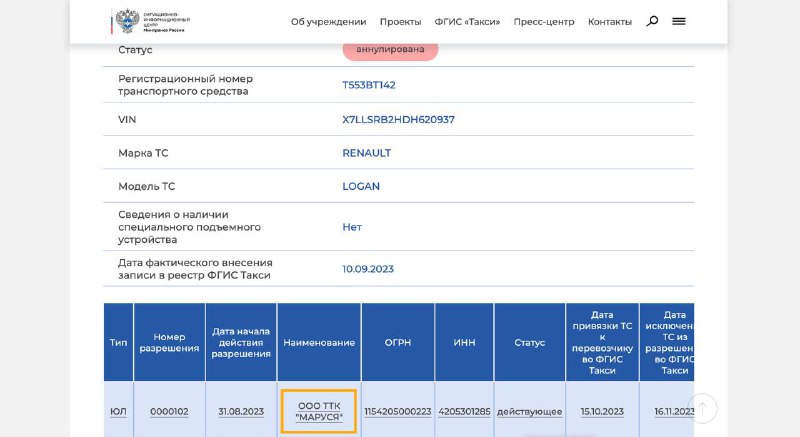Click «Регистрационный номер транспортного средства» label
800x437 pixels.
[x=186, y=85]
